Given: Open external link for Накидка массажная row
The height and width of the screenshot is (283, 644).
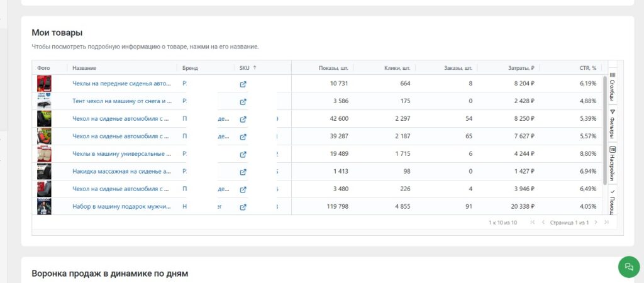Looking at the screenshot, I should click(243, 172).
